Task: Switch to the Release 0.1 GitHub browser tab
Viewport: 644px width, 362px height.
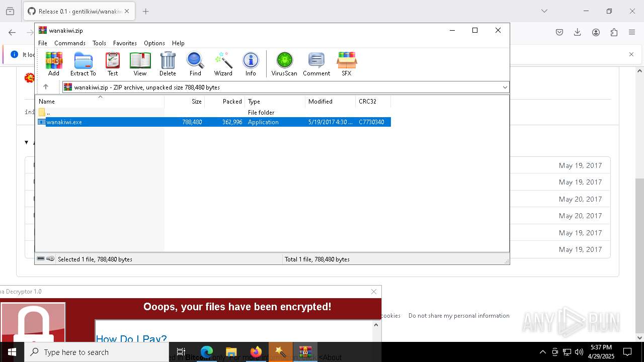Action: 78,11
